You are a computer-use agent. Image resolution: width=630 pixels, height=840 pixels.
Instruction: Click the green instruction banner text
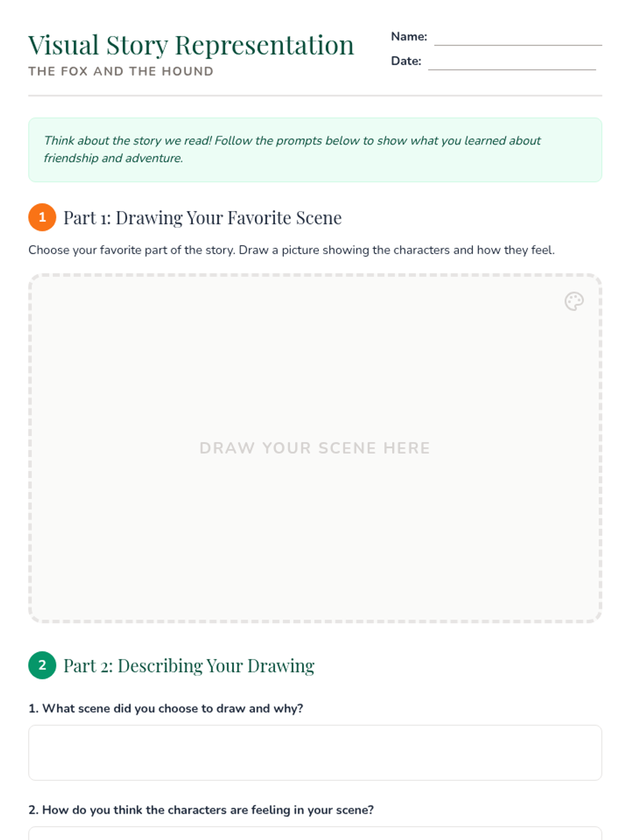(x=292, y=149)
